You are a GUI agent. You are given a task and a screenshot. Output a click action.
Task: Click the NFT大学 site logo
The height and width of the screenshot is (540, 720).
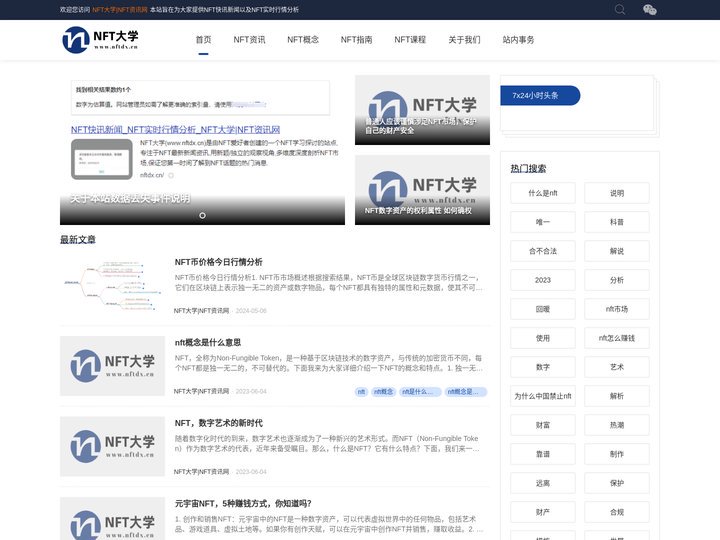(100, 39)
